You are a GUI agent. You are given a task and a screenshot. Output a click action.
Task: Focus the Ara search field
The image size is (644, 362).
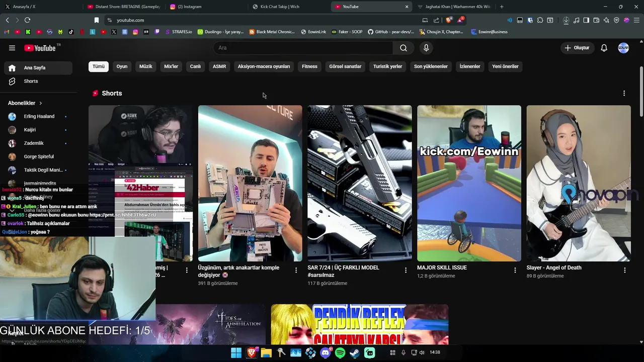tap(303, 48)
